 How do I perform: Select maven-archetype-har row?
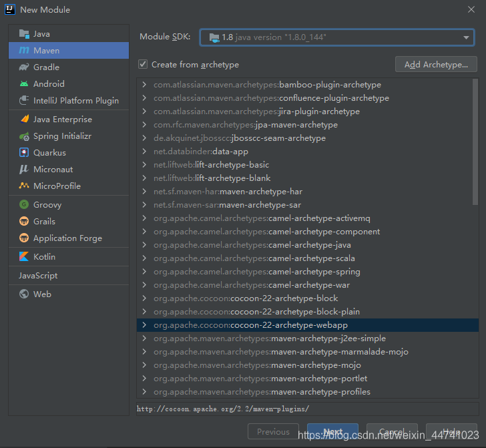(308, 192)
